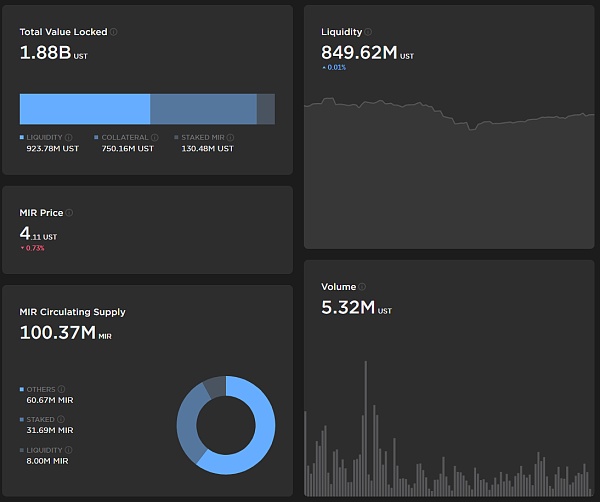This screenshot has height=502, width=600.
Task: Click the info icon next to Total Value Locked
Action: coord(114,32)
